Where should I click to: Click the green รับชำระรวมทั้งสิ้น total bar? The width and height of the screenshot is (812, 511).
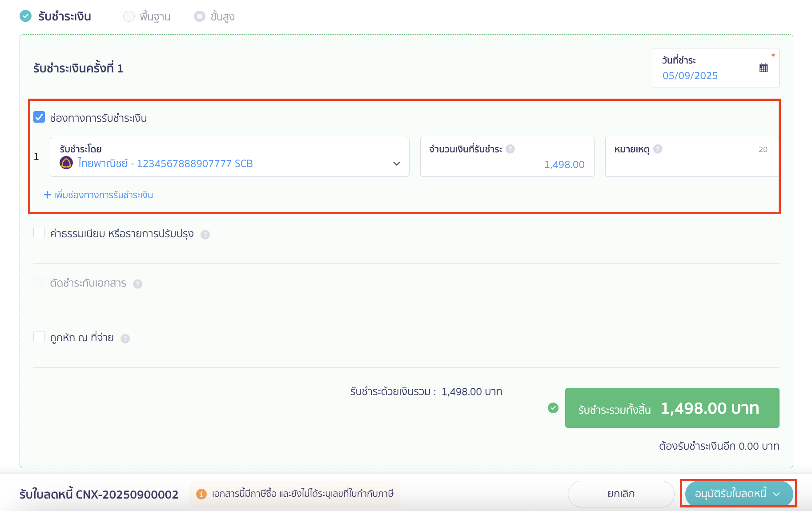click(x=671, y=408)
